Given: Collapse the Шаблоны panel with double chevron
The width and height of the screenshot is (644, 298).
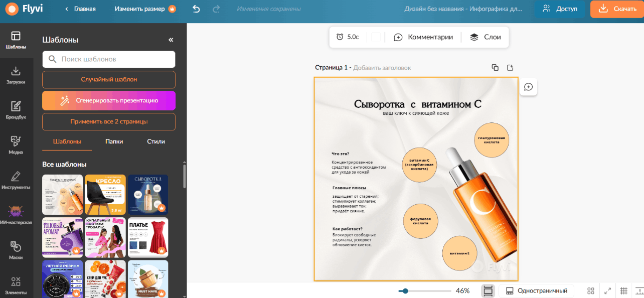Looking at the screenshot, I should coord(171,40).
